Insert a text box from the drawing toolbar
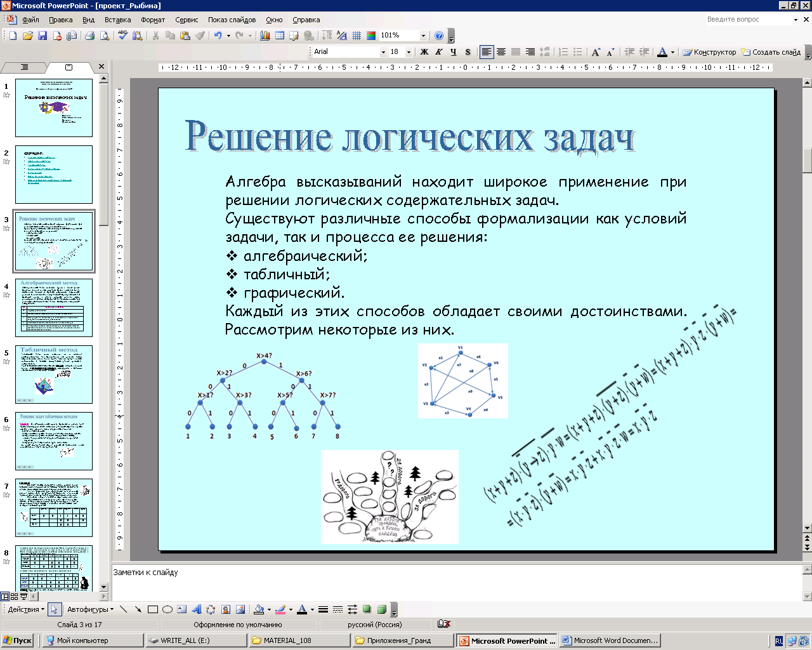This screenshot has height=650, width=812. click(x=182, y=609)
